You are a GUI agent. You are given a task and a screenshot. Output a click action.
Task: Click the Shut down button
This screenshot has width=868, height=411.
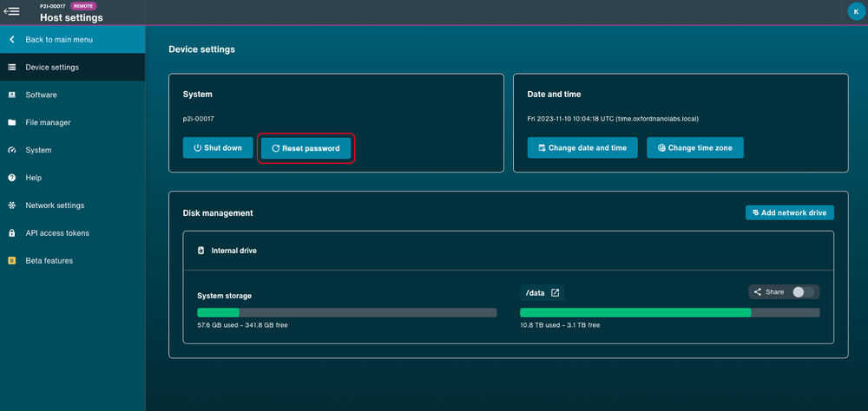pyautogui.click(x=218, y=147)
